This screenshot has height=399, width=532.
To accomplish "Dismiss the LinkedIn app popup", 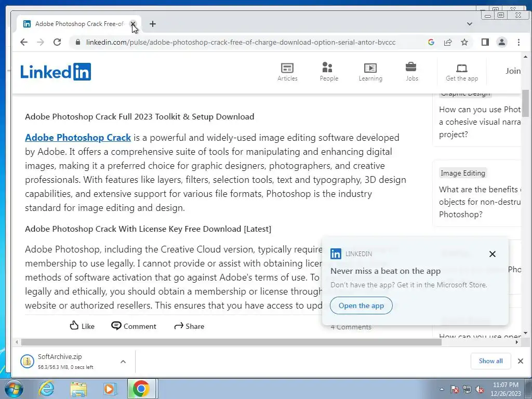I will coord(493,254).
